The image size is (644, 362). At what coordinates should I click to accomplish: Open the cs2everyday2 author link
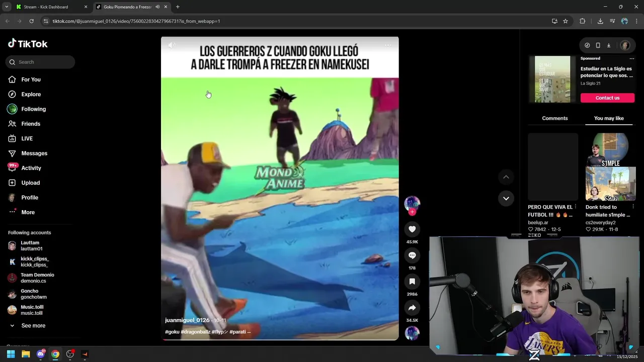[600, 222]
